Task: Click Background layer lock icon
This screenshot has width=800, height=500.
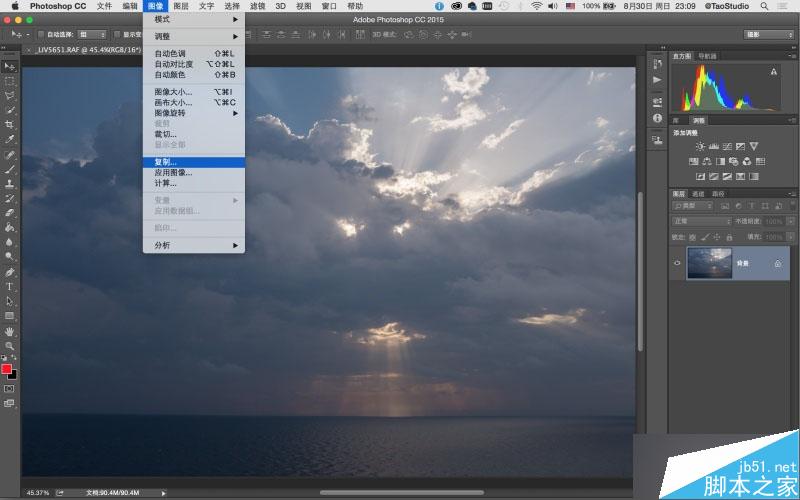Action: [778, 263]
